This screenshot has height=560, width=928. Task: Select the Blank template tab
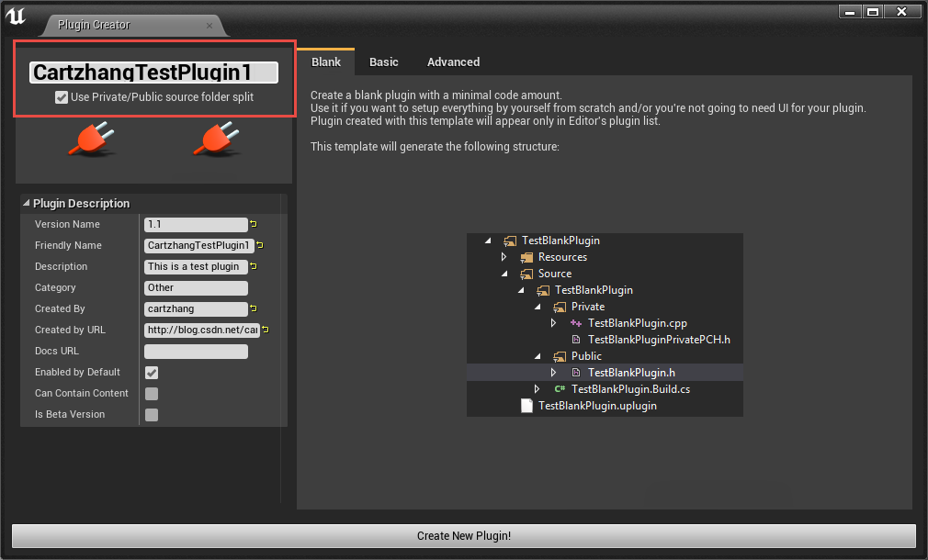pos(326,62)
